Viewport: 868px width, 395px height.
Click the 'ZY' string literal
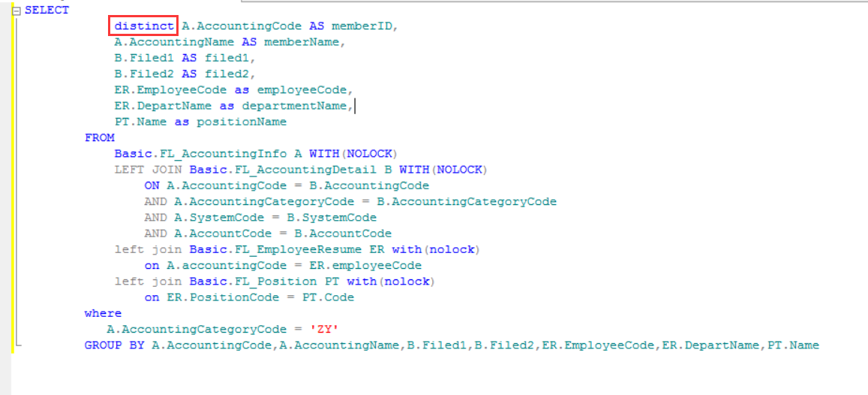tap(324, 330)
